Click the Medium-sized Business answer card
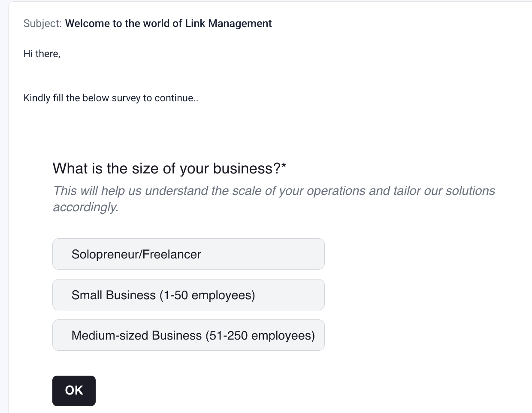532x413 pixels. (188, 335)
